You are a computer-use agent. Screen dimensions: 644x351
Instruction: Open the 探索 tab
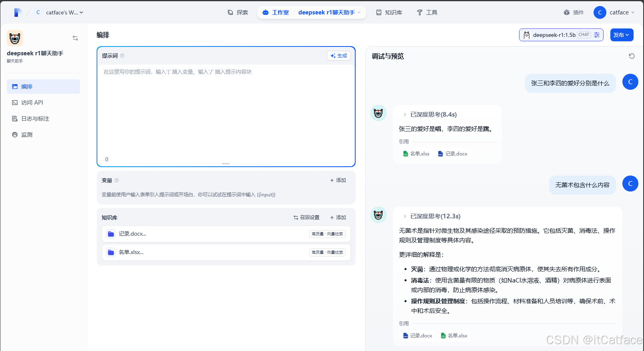click(x=238, y=12)
